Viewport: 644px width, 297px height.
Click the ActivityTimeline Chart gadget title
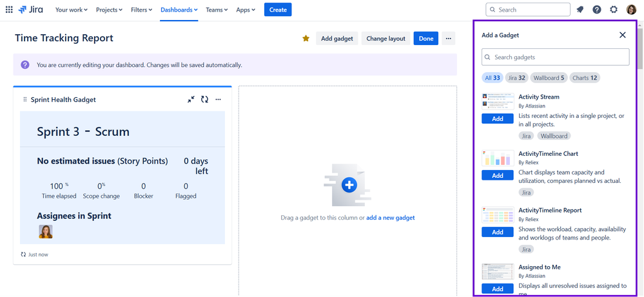point(549,153)
